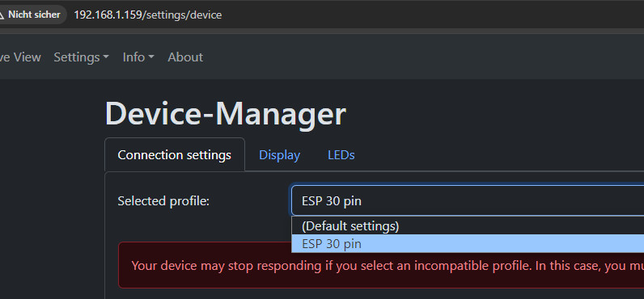Switch to the LEDs tab

pyautogui.click(x=341, y=154)
